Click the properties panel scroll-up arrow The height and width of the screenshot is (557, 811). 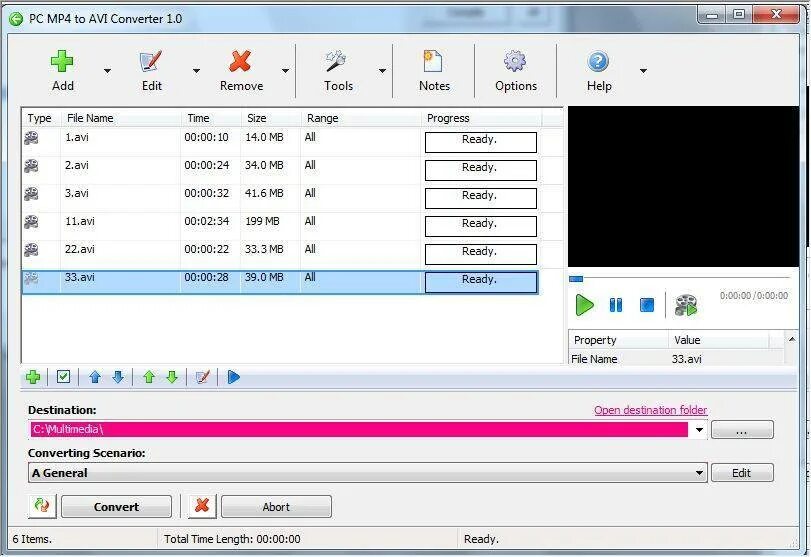[x=792, y=339]
